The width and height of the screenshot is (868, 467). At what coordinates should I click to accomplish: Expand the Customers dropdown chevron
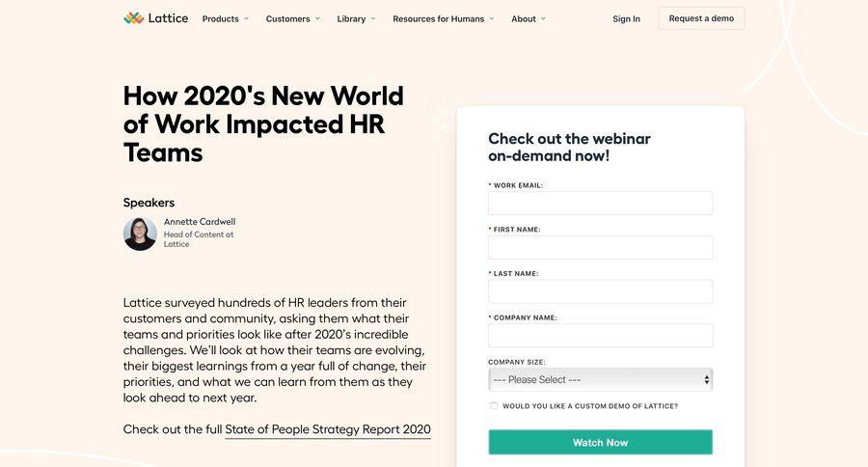click(x=319, y=18)
